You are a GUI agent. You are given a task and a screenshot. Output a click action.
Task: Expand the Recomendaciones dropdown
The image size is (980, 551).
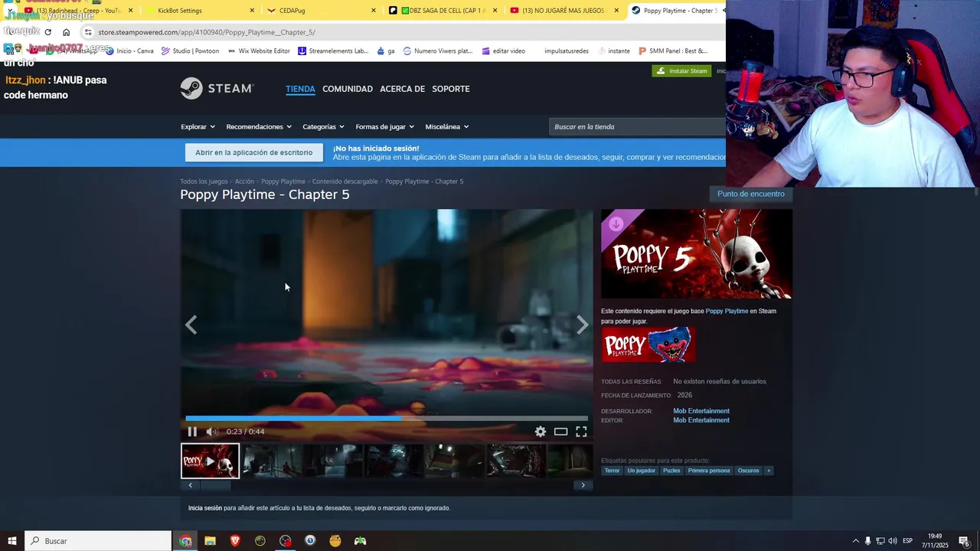click(x=259, y=127)
